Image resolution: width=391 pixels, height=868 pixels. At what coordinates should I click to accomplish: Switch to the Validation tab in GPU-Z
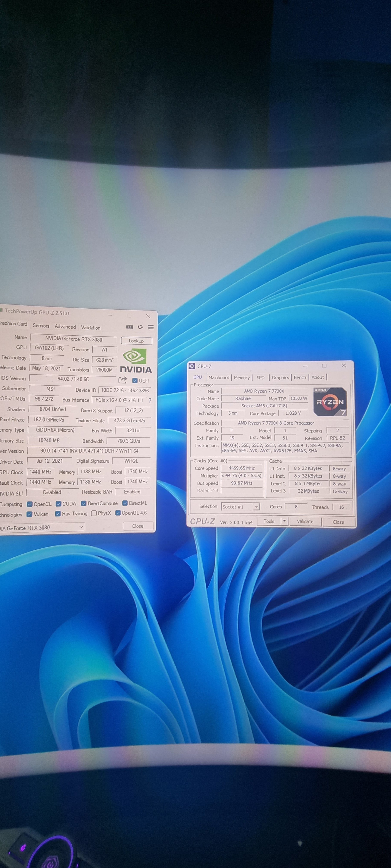[91, 327]
